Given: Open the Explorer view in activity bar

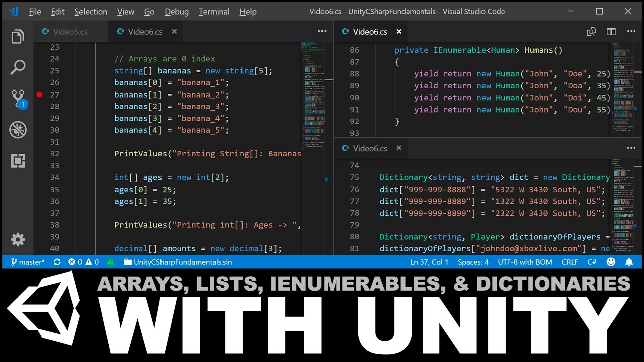Looking at the screenshot, I should (18, 37).
